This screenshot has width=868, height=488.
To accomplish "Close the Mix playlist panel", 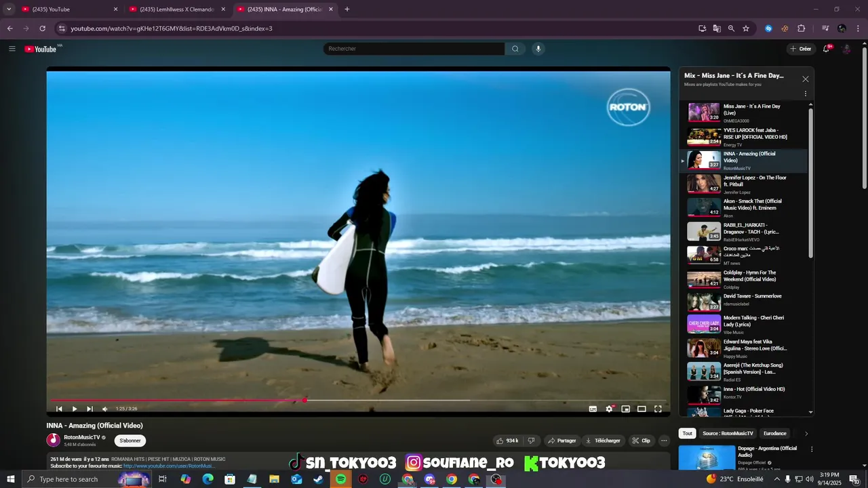I will tap(806, 79).
